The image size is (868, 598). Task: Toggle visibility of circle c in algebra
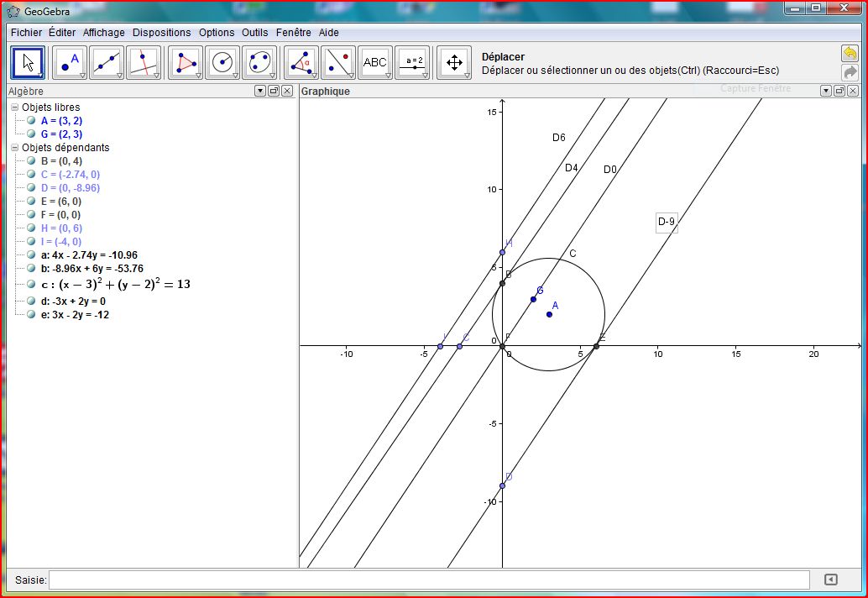coord(31,285)
